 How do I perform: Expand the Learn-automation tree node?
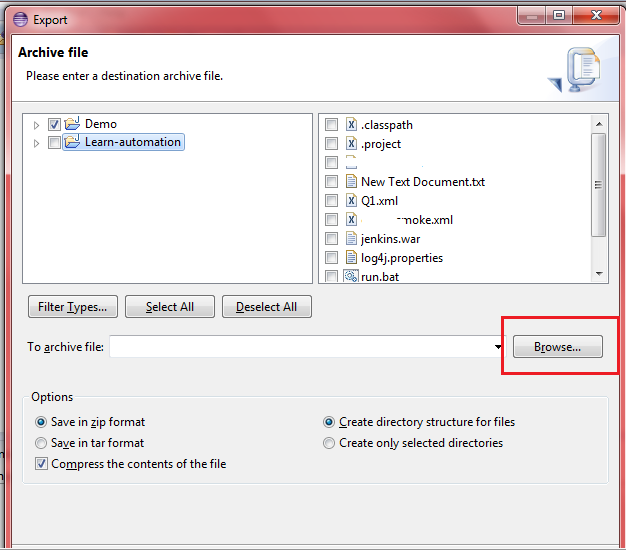(x=37, y=143)
